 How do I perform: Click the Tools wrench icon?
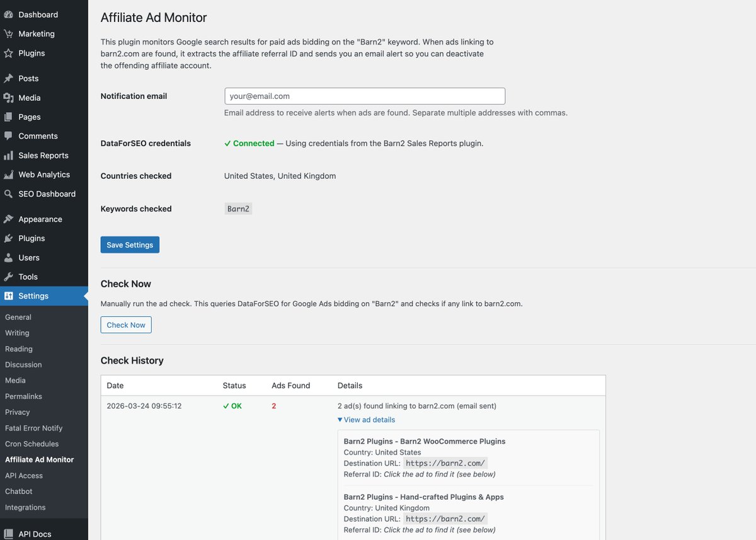(x=8, y=277)
